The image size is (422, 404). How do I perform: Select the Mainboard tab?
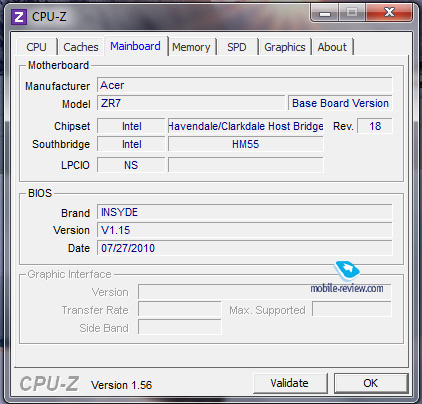(136, 46)
